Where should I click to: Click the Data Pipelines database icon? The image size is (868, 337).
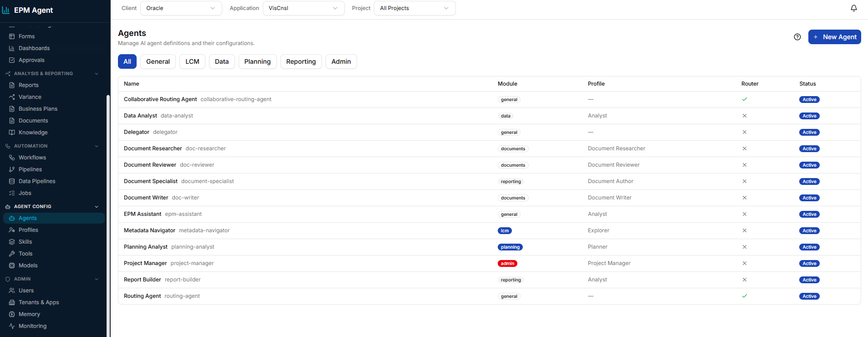[12, 181]
